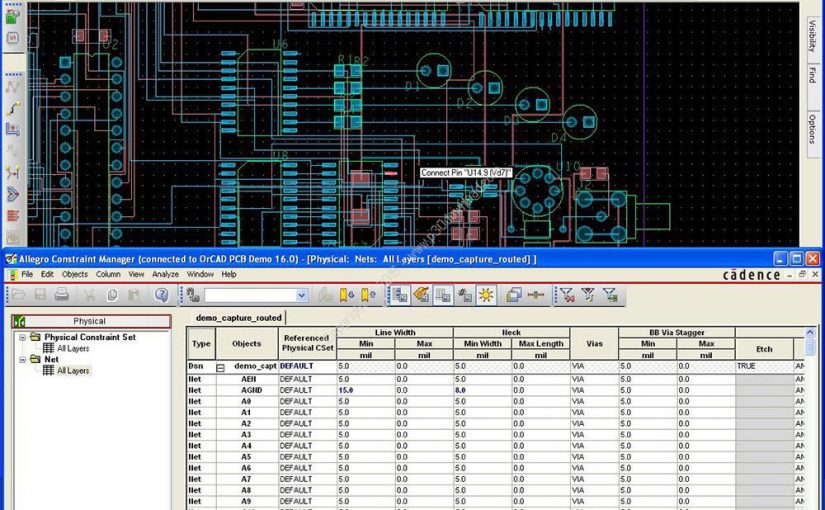The height and width of the screenshot is (510, 825).
Task: Click the DEFAULT CSet cell in the Dsn row
Action: click(x=307, y=366)
